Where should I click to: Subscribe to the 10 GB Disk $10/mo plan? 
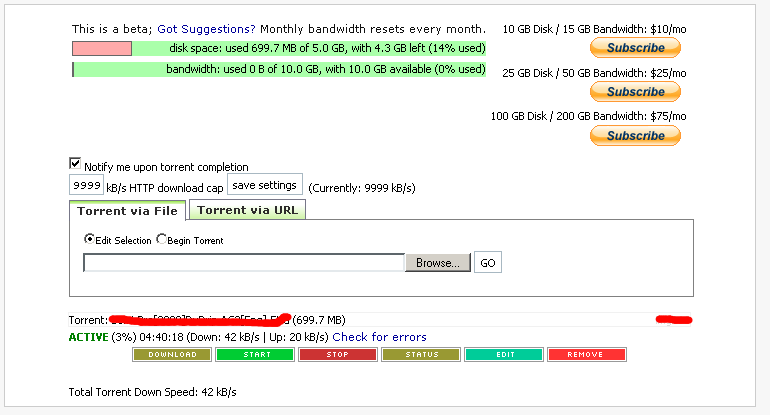tap(635, 48)
